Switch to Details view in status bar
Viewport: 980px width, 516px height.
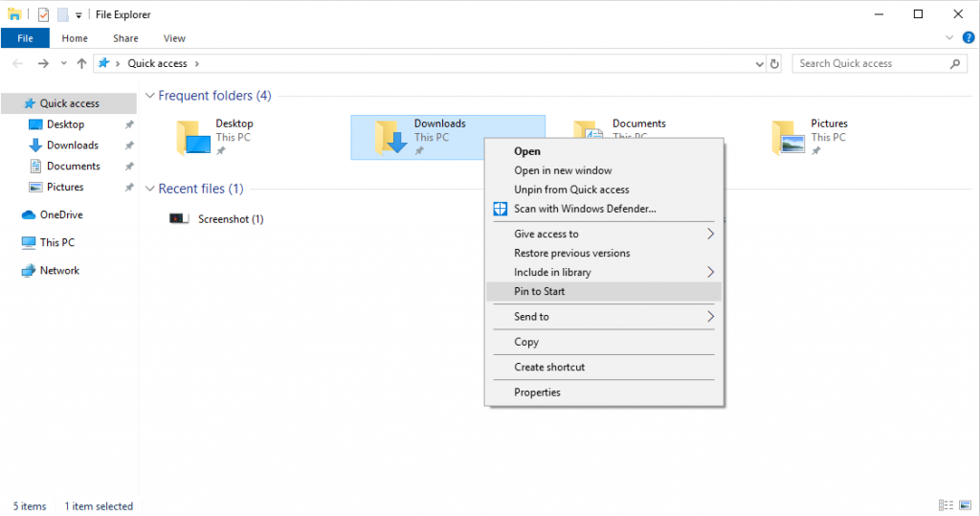[946, 505]
